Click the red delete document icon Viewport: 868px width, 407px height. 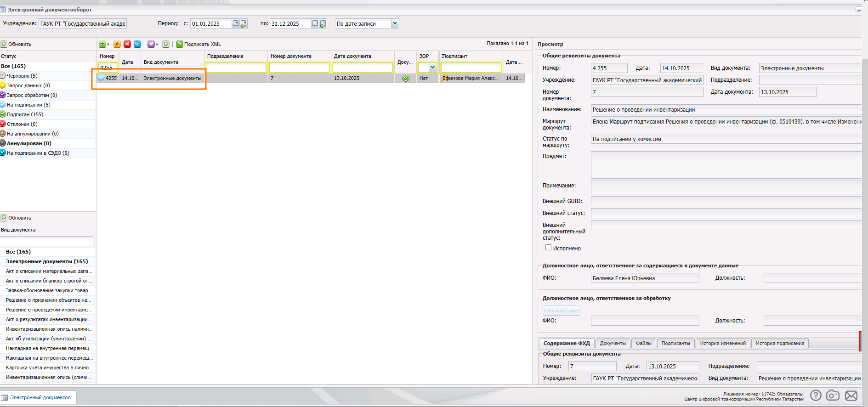(127, 44)
